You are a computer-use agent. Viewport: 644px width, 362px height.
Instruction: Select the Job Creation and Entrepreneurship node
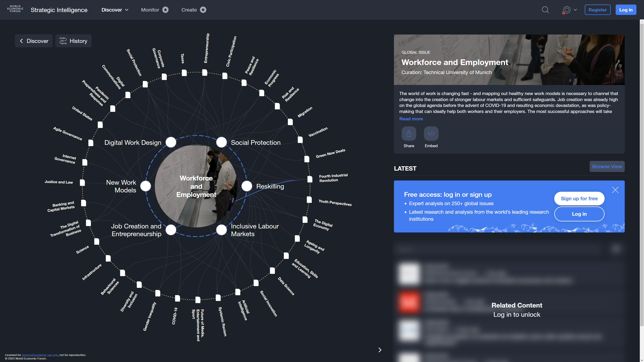pos(171,230)
